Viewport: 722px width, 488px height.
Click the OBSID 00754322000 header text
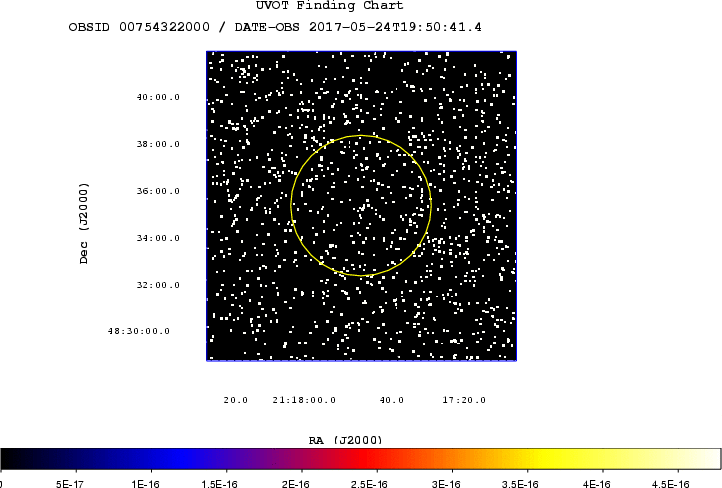139,27
